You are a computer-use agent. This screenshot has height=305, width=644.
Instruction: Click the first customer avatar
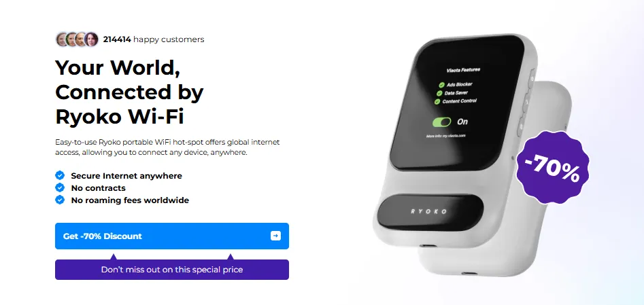(62, 39)
